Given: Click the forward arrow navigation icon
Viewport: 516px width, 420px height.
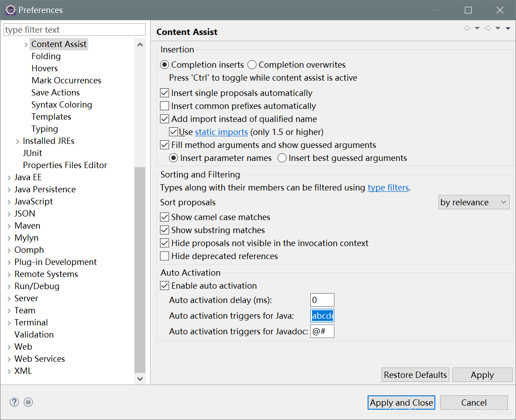Looking at the screenshot, I should coord(488,28).
